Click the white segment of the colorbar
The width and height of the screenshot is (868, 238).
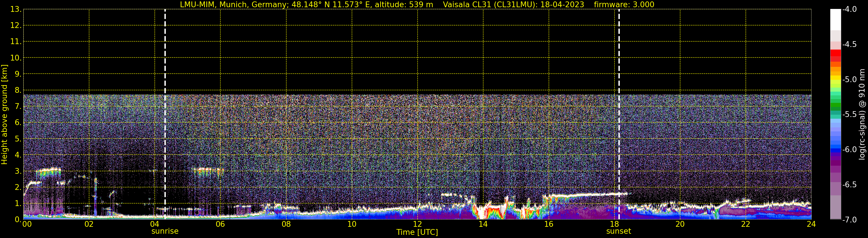click(836, 20)
